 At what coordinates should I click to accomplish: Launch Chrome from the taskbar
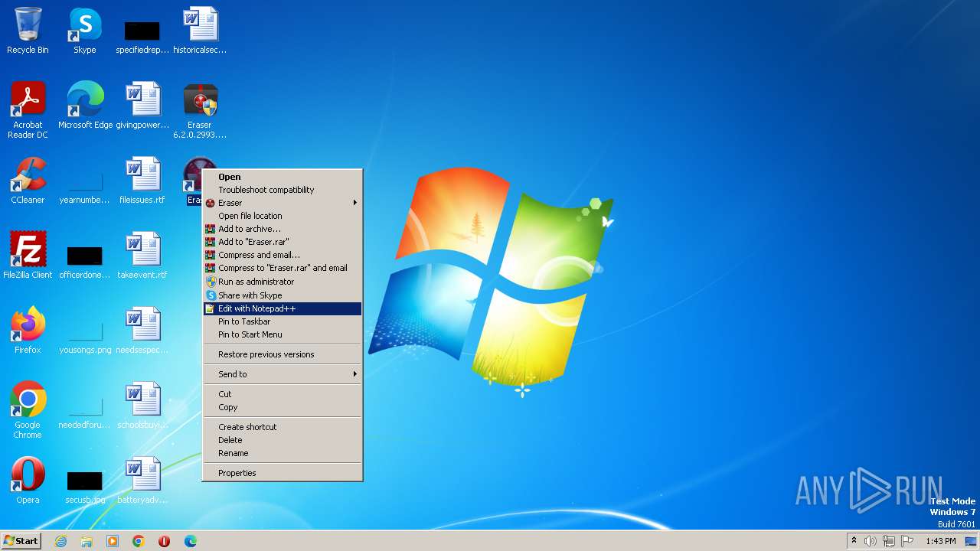pyautogui.click(x=139, y=541)
